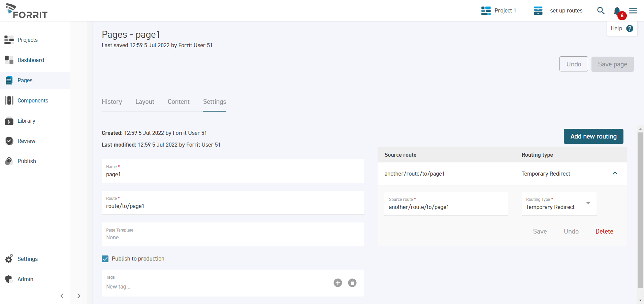The width and height of the screenshot is (644, 304).
Task: Open Projects in the sidebar menu
Action: point(28,40)
